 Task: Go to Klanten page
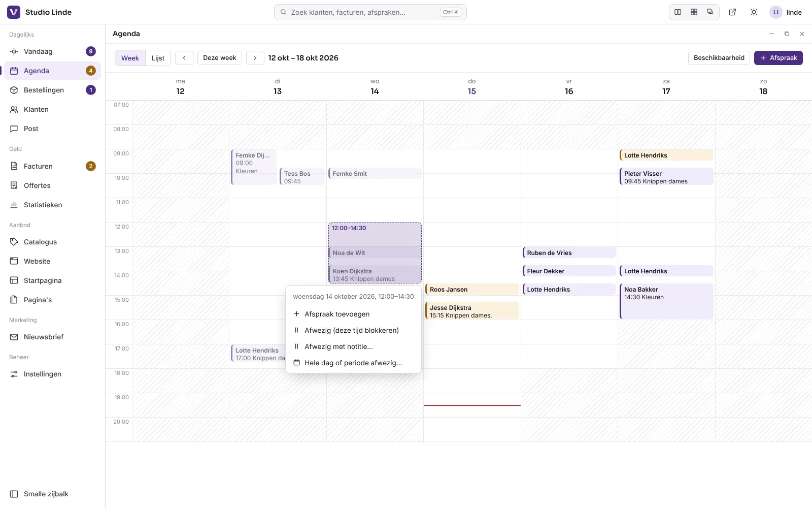pyautogui.click(x=52, y=109)
